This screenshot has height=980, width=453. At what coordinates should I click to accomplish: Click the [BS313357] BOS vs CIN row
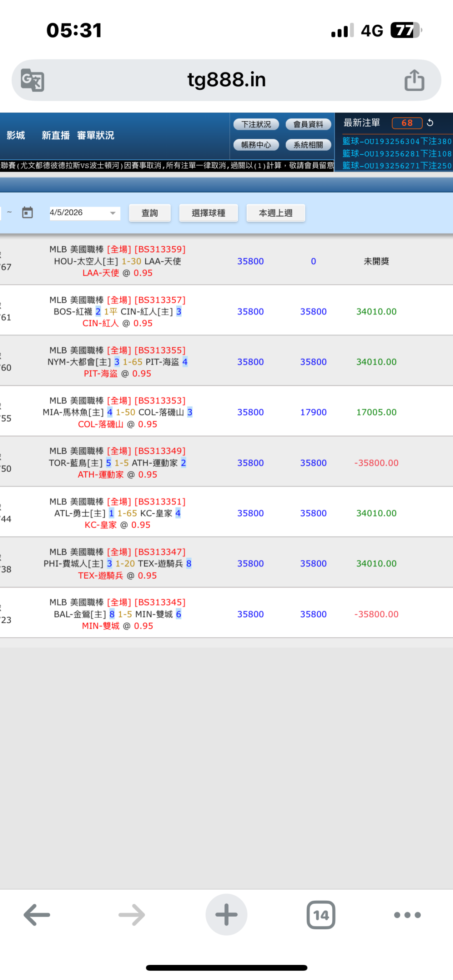click(226, 311)
